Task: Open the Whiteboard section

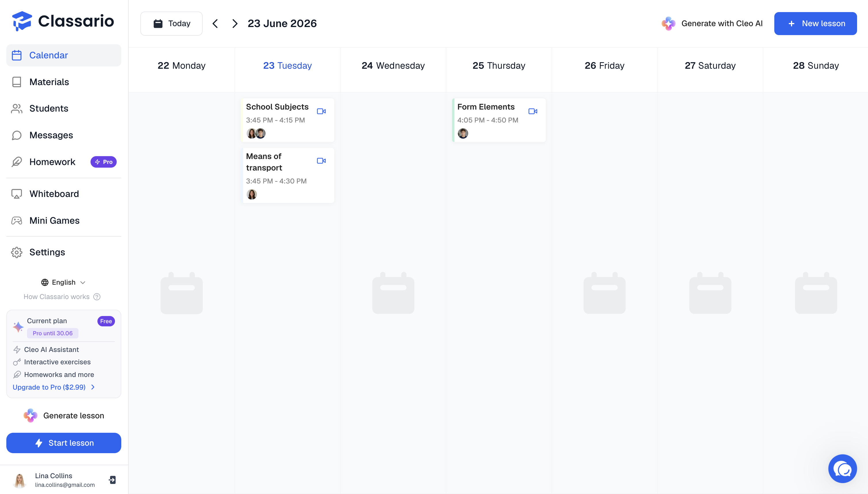Action: tap(64, 194)
